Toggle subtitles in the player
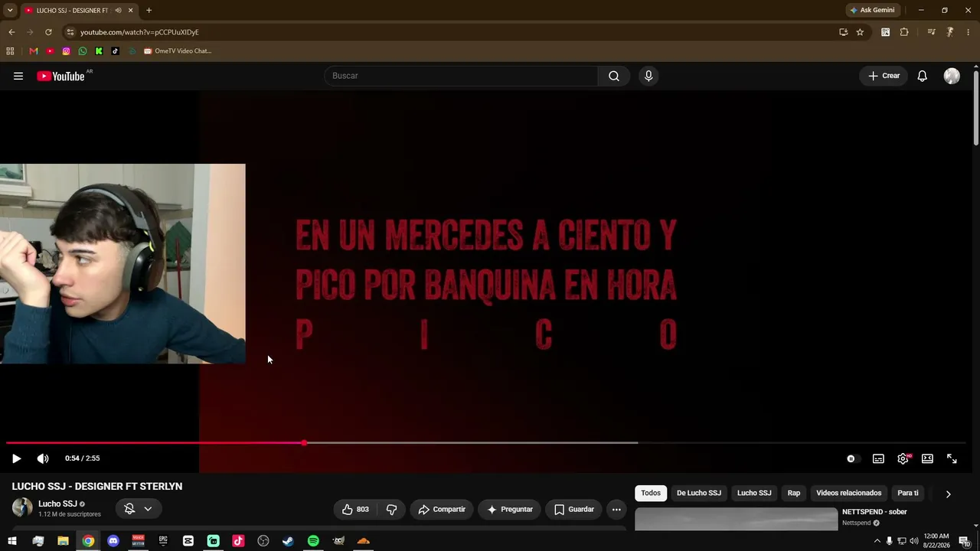This screenshot has height=551, width=980. coord(878,458)
